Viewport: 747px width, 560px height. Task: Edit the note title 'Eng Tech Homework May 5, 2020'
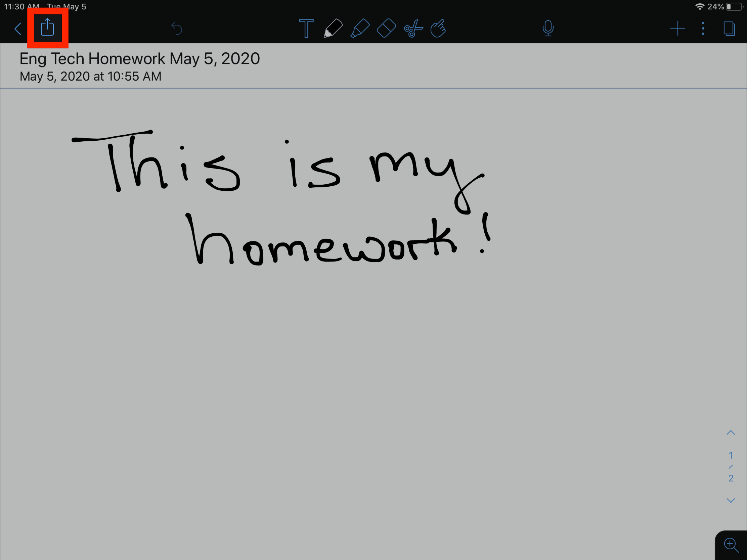pyautogui.click(x=139, y=59)
